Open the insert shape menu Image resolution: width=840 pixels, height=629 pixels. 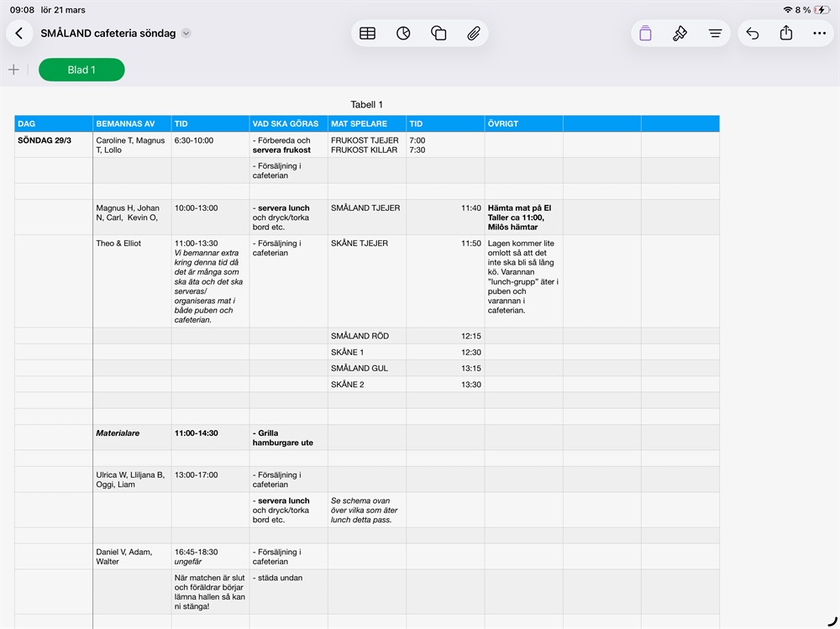click(x=438, y=34)
